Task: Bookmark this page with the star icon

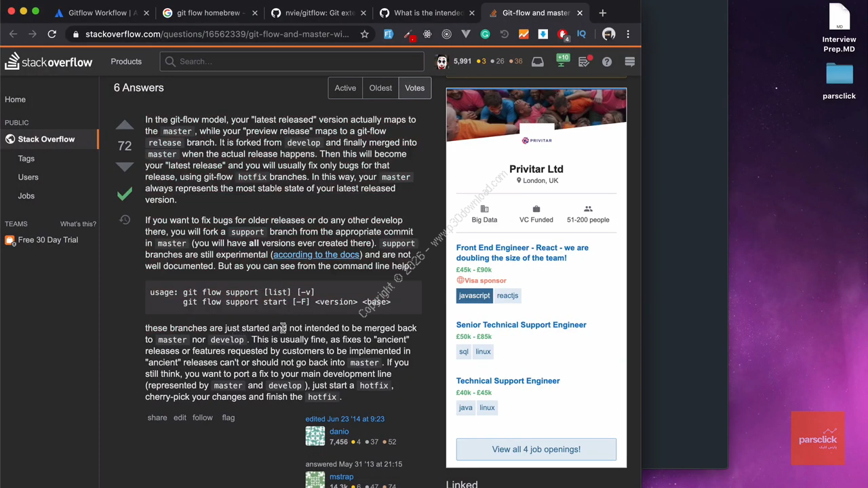Action: [x=364, y=34]
